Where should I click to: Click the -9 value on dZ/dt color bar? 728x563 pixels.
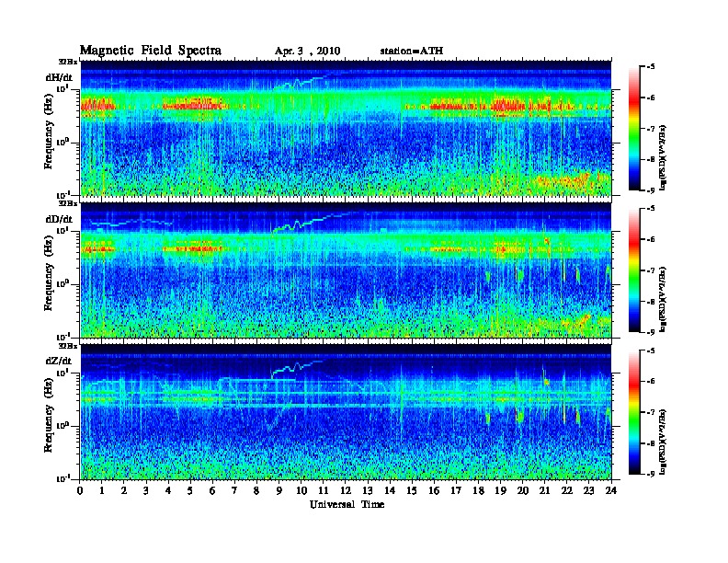coord(651,474)
